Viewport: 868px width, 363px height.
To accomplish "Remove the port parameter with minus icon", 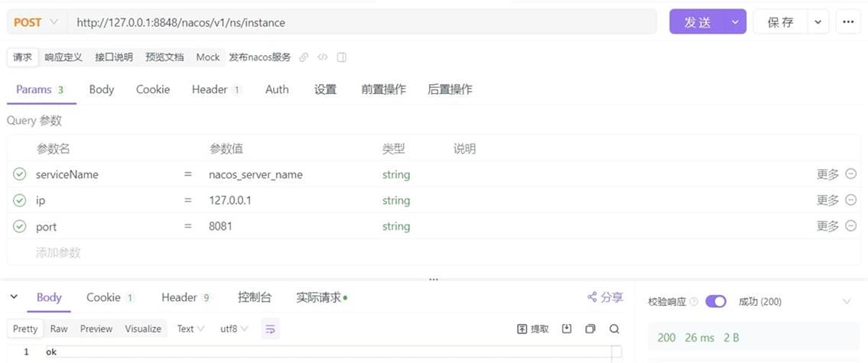I will 851,226.
